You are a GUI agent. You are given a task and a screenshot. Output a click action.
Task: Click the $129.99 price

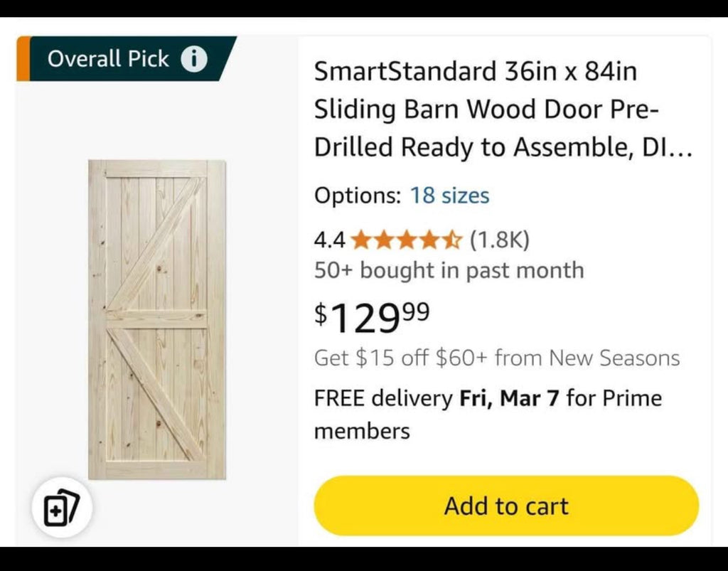pyautogui.click(x=372, y=318)
